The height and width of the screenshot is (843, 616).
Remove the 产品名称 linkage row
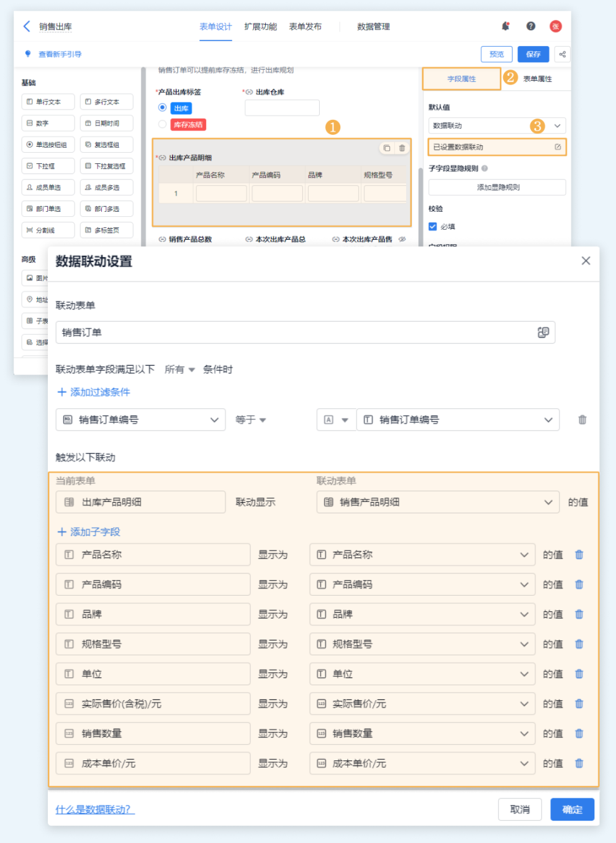579,554
